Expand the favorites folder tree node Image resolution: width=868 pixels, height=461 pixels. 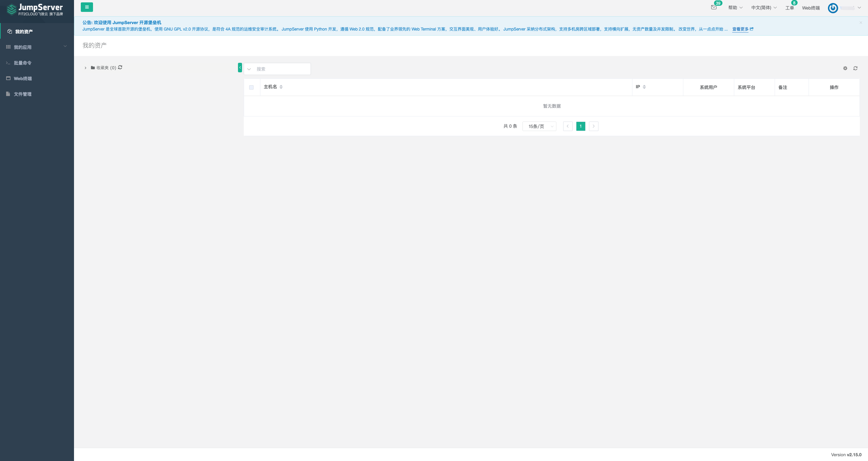(x=86, y=68)
